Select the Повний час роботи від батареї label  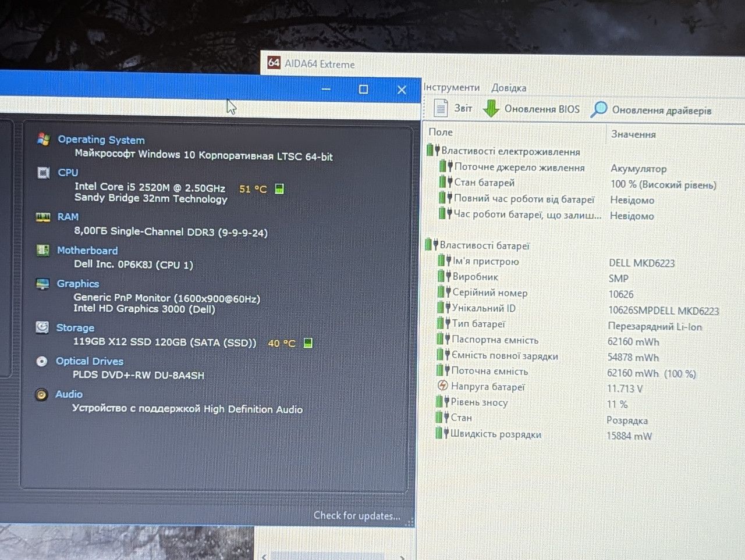point(524,199)
